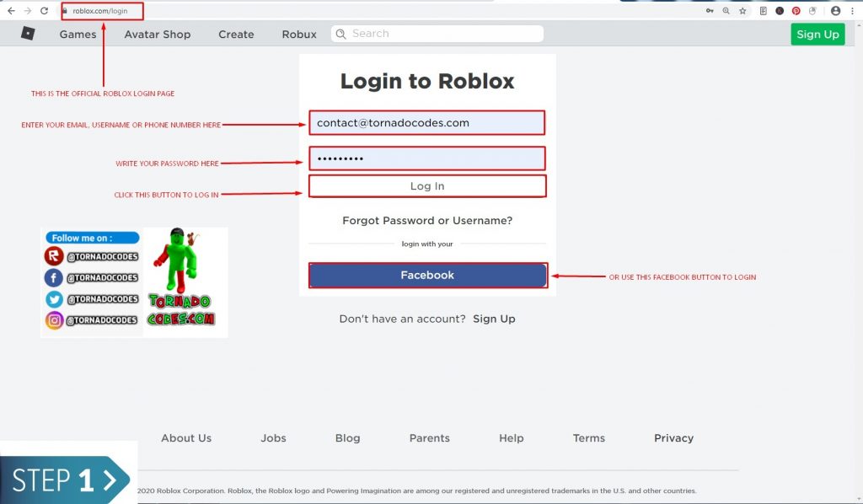Screen dimensions: 863x504
Task: Open the Chrome profile avatar icon
Action: [835, 10]
